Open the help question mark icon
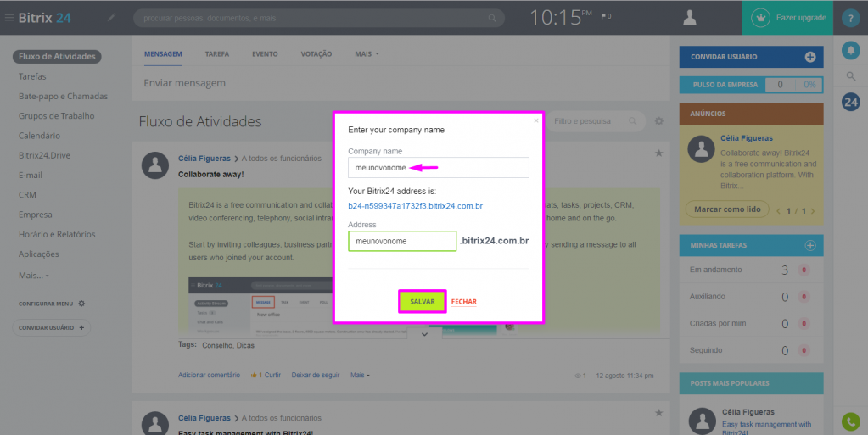The height and width of the screenshot is (435, 868). tap(851, 18)
